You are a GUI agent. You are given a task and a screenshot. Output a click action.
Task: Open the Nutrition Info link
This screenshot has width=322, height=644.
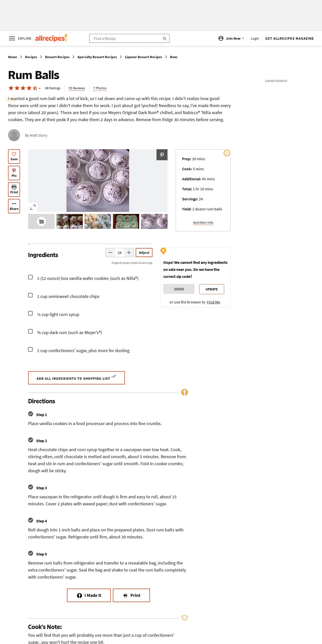(x=203, y=223)
